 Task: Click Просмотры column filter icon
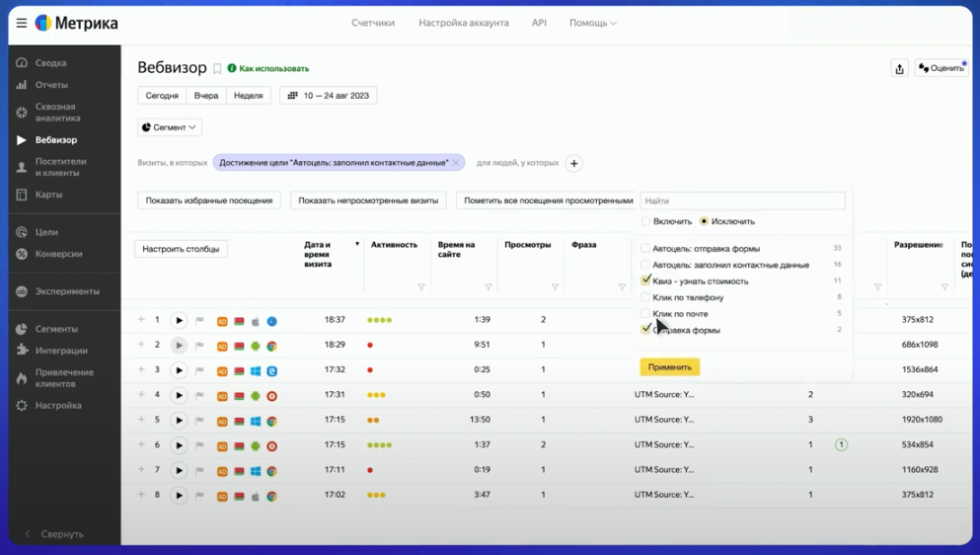click(x=555, y=287)
